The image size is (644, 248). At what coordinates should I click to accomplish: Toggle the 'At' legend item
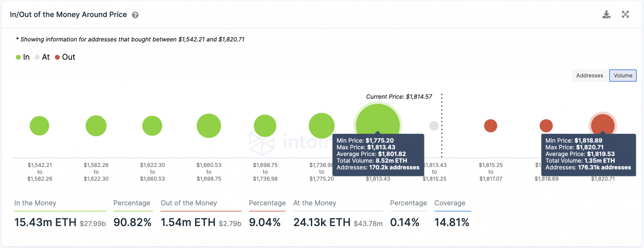(42, 57)
